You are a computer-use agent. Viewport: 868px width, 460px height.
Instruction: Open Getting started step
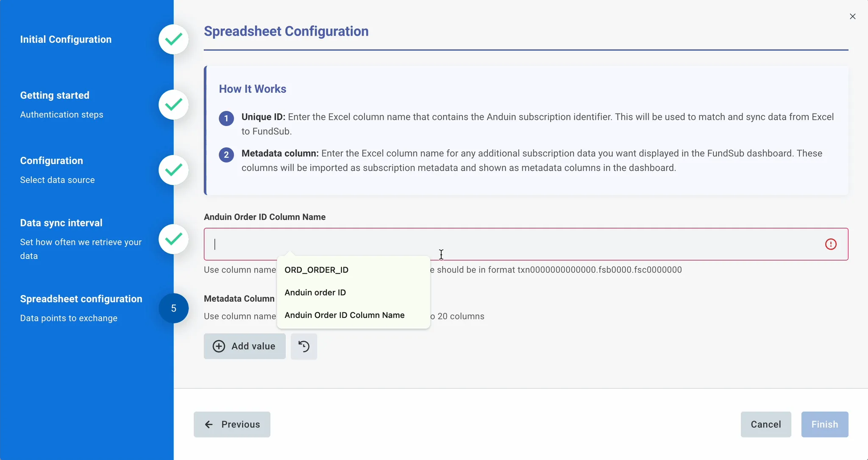pyautogui.click(x=55, y=95)
